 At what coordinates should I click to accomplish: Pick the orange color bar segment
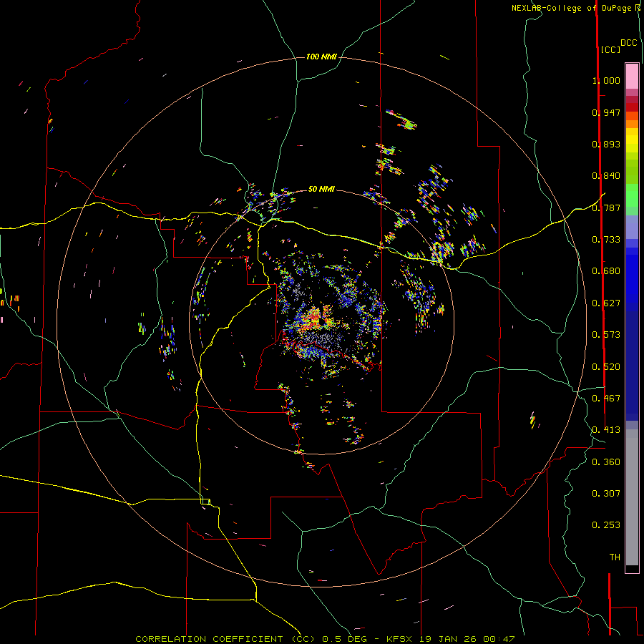pos(632,124)
